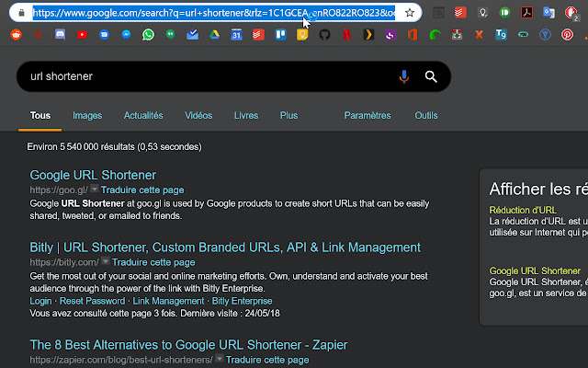Open the purple squiggle bookmark
The width and height of the screenshot is (588, 368).
pyautogui.click(x=390, y=35)
